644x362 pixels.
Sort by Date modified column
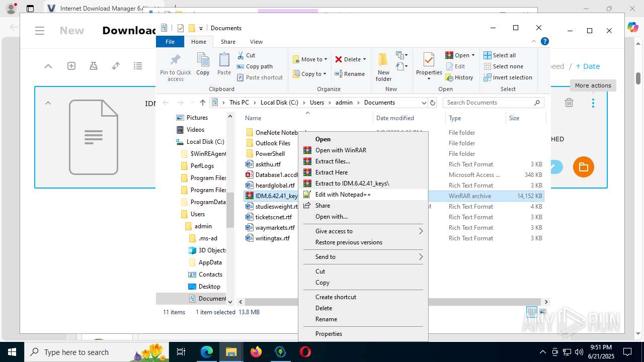pyautogui.click(x=409, y=118)
